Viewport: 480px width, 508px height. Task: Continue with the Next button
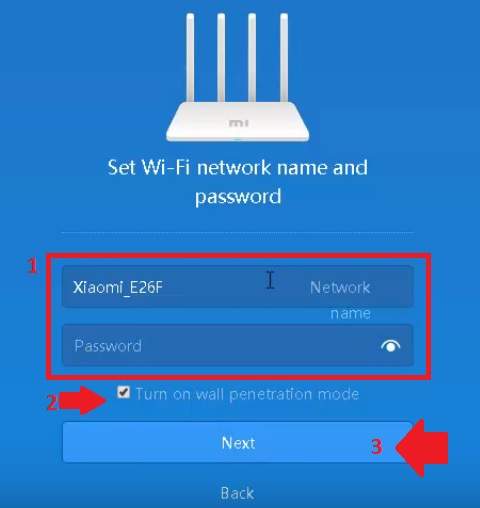coord(238,442)
